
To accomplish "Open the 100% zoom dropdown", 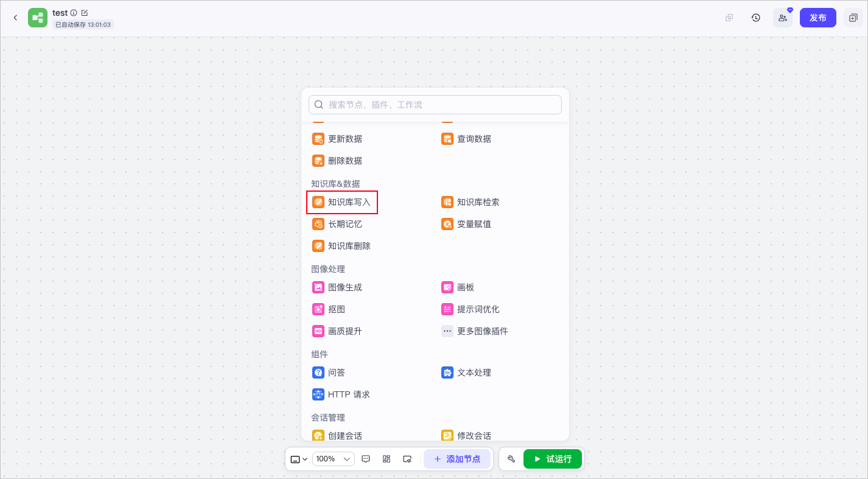I will (334, 459).
